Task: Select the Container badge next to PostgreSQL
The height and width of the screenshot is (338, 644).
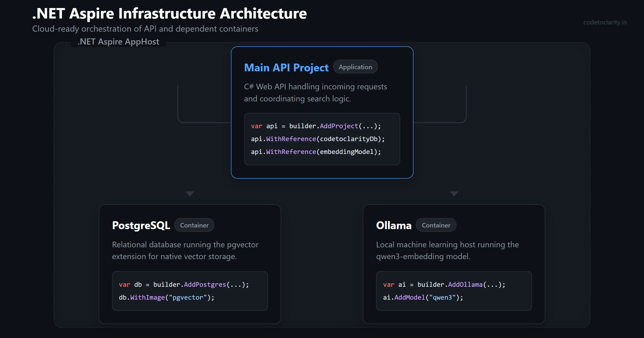Action: [194, 225]
